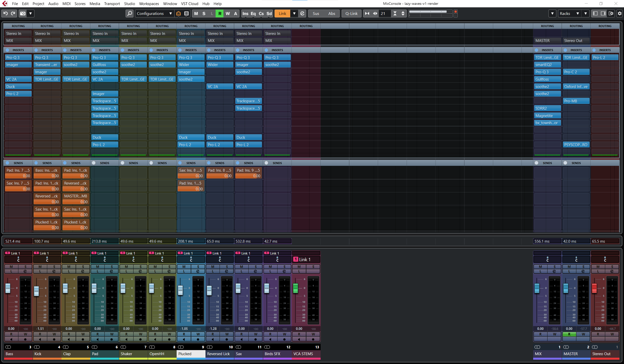Open the channel search magnifier

129,13
